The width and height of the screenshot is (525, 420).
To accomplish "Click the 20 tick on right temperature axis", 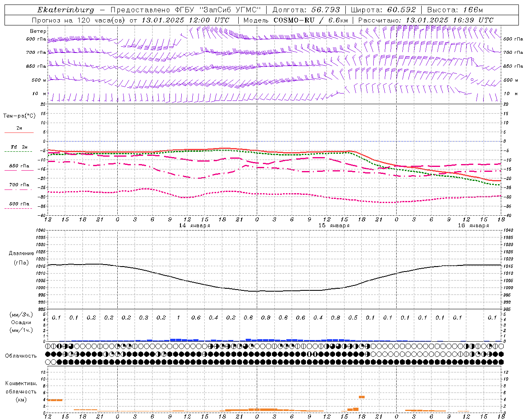I will point(506,104).
